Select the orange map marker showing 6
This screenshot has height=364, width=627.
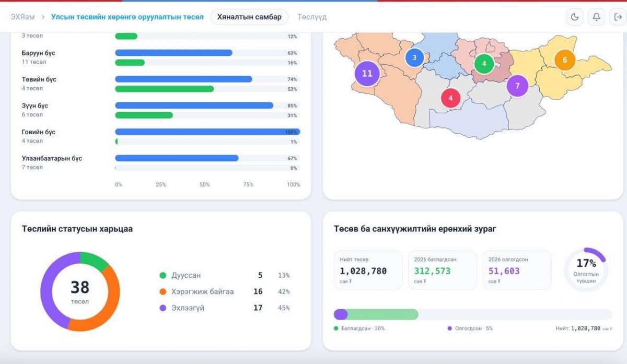[x=565, y=60]
